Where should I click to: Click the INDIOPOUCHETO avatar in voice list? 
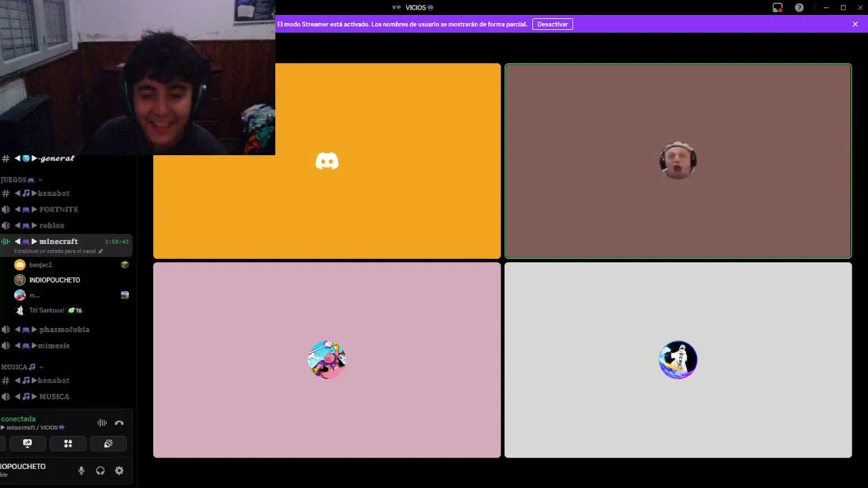coord(20,280)
